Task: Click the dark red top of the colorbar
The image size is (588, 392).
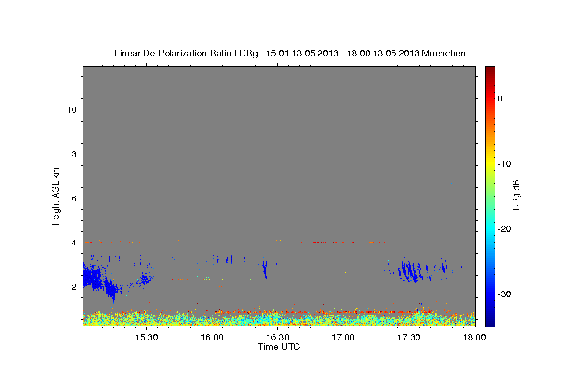Action: click(490, 71)
